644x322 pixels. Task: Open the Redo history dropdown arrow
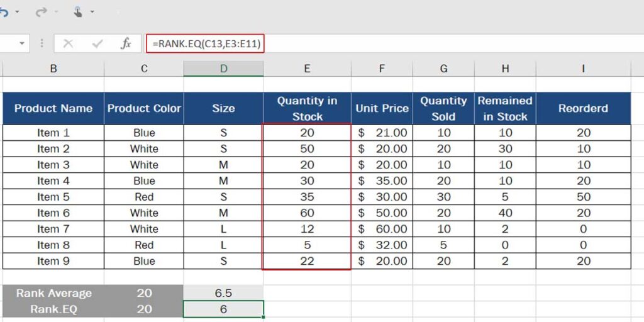(x=56, y=12)
